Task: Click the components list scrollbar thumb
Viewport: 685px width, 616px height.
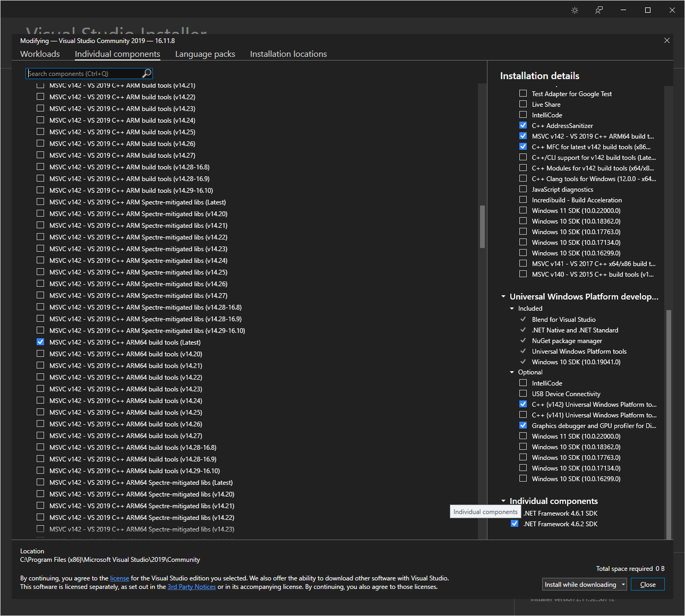Action: click(x=482, y=227)
